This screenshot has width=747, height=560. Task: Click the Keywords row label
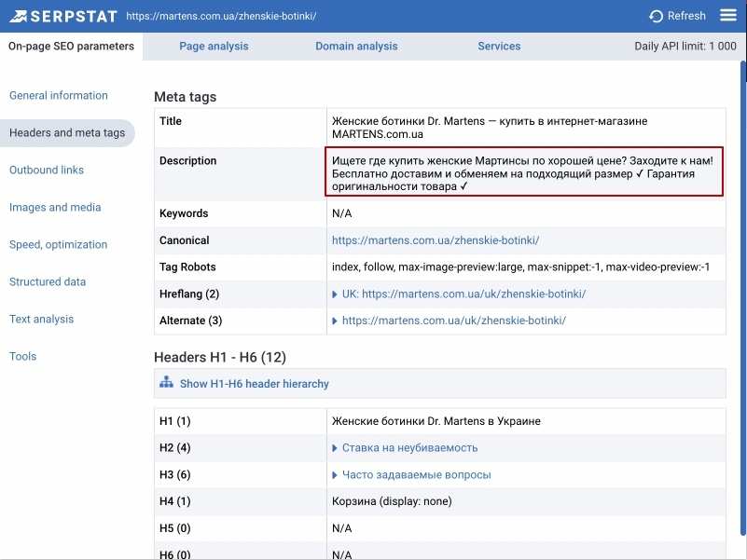(x=184, y=213)
